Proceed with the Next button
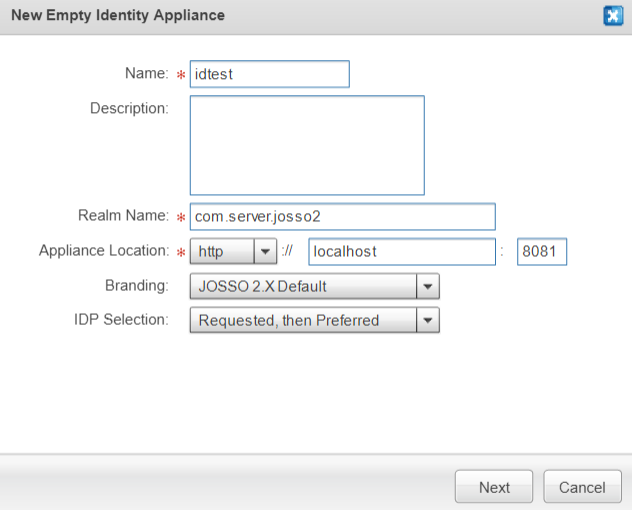This screenshot has width=632, height=510. coord(494,487)
